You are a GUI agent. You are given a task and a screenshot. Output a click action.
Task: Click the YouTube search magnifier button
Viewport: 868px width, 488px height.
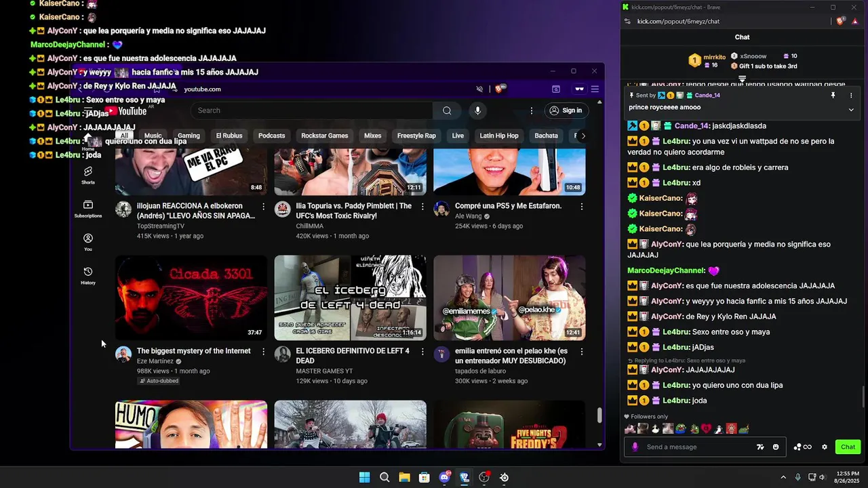pos(447,110)
